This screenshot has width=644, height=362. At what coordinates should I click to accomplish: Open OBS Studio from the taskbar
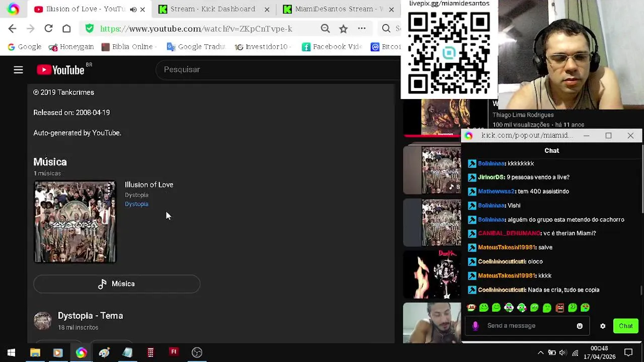click(197, 352)
